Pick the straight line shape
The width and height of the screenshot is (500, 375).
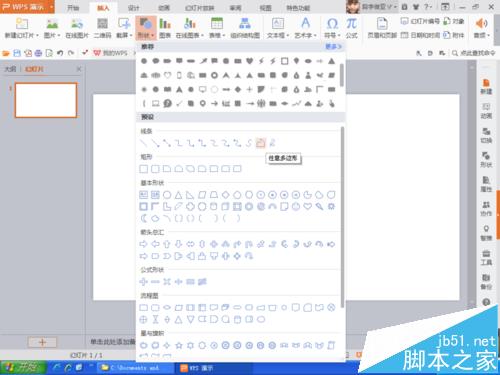(x=144, y=143)
